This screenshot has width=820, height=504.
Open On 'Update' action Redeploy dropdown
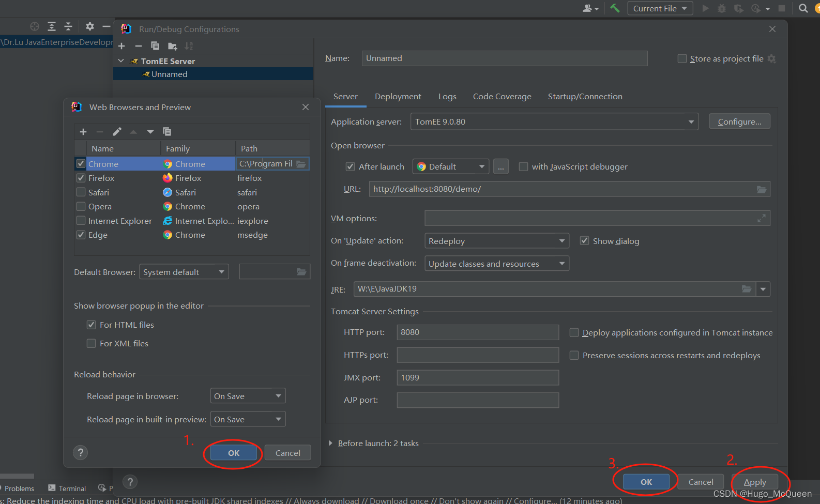point(496,241)
